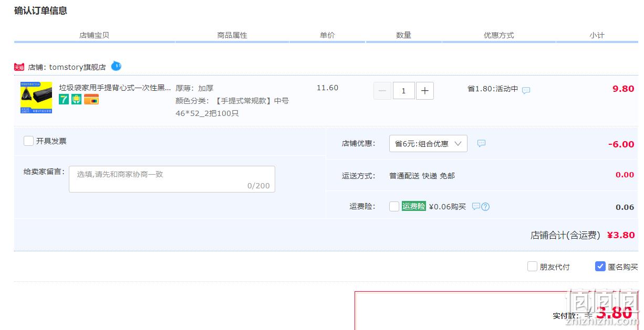Click the 数量 column header

403,35
